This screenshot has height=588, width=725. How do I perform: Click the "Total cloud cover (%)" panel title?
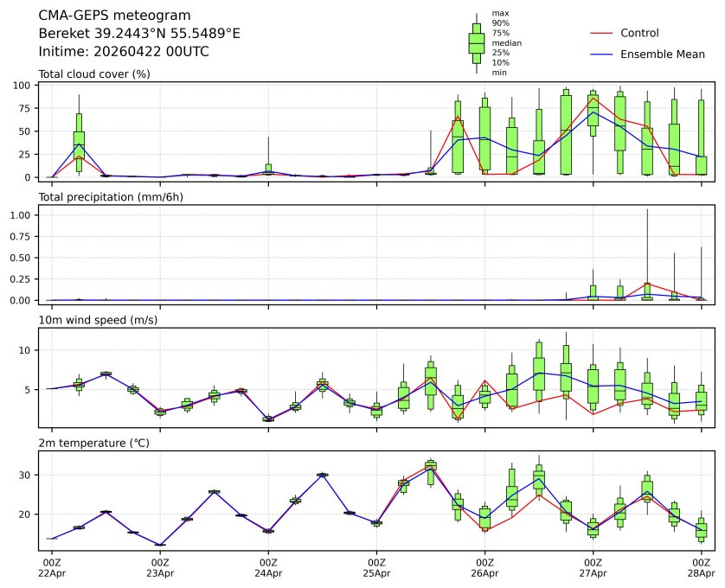point(94,74)
